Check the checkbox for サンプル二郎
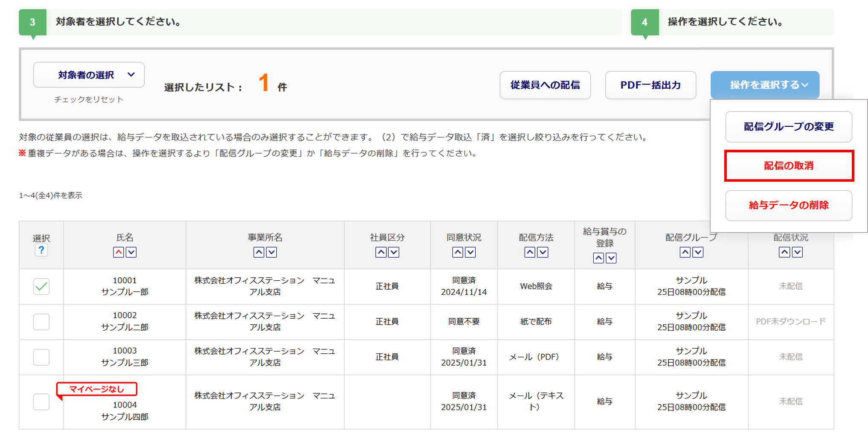 (x=41, y=322)
